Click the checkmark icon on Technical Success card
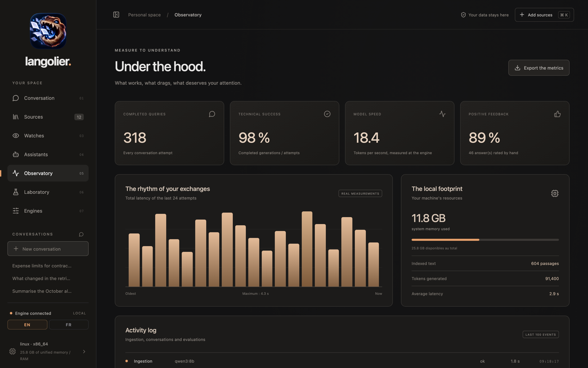The image size is (588, 368). click(x=327, y=114)
